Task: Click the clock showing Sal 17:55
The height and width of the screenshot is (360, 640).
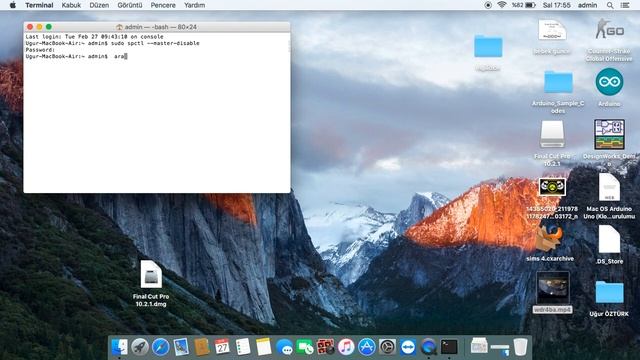Action: pos(556,5)
